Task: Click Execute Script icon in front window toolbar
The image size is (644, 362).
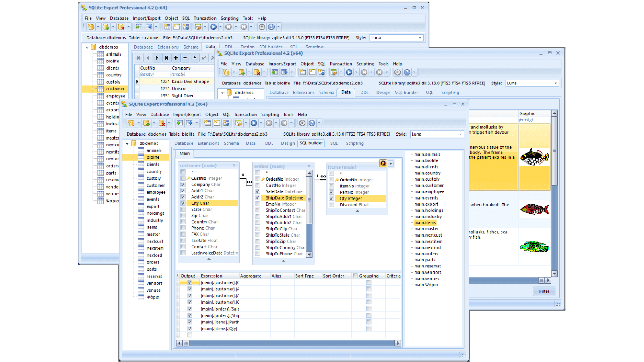Action: tap(238, 123)
